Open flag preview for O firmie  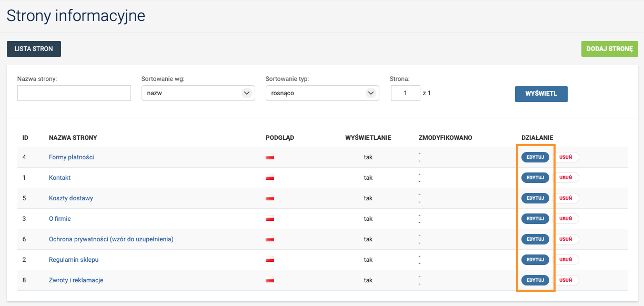point(270,219)
